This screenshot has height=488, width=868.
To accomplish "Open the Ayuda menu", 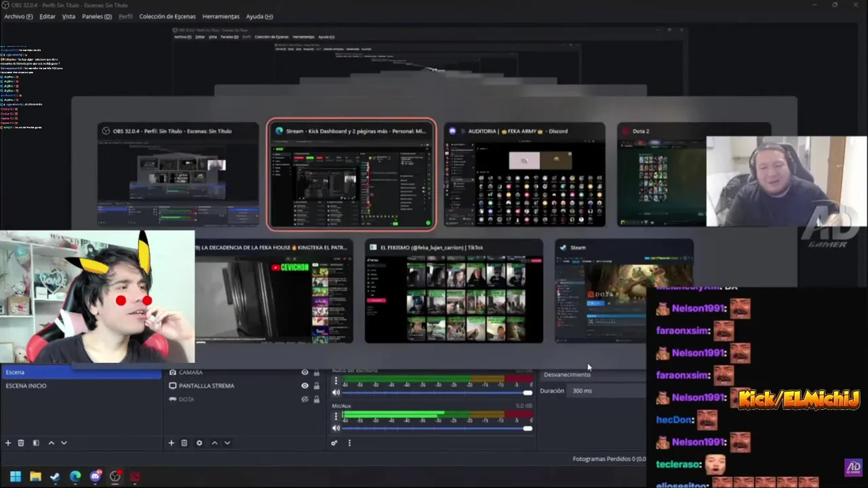I will pos(259,16).
